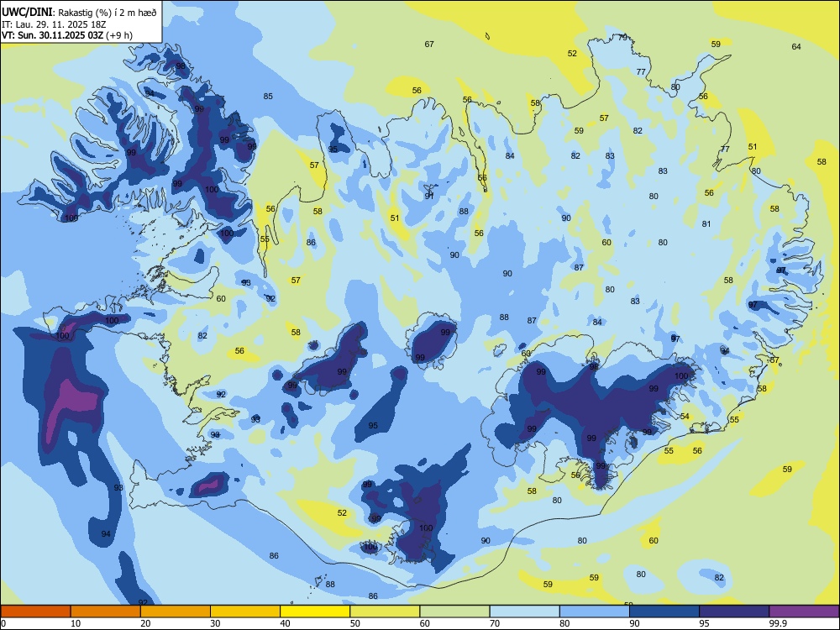
Task: Click the legend tick label '20'
Action: point(145,623)
